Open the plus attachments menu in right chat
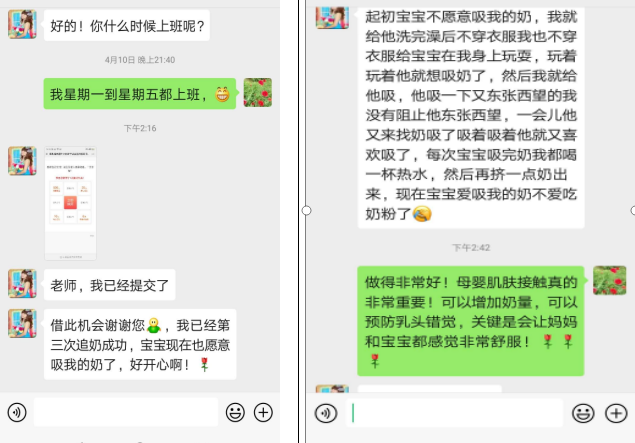The height and width of the screenshot is (443, 635). pos(616,413)
